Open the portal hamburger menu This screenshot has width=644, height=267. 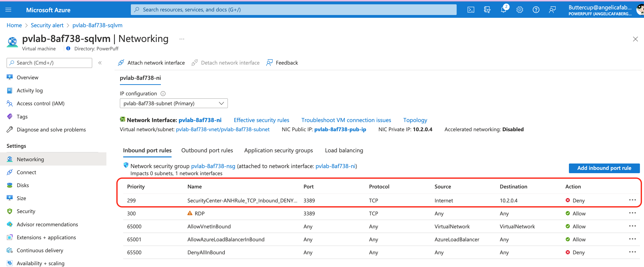pos(8,10)
